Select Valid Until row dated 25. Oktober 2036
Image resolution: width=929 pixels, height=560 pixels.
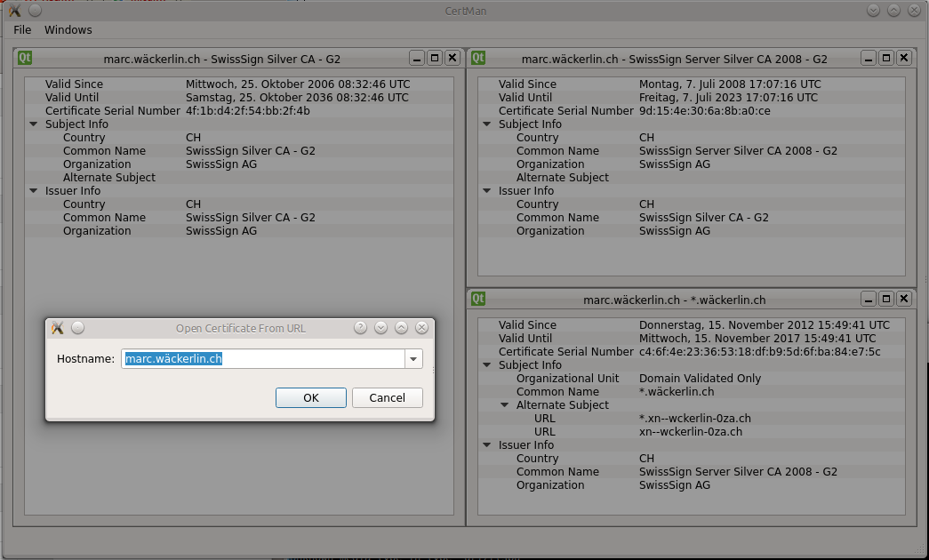pos(239,98)
